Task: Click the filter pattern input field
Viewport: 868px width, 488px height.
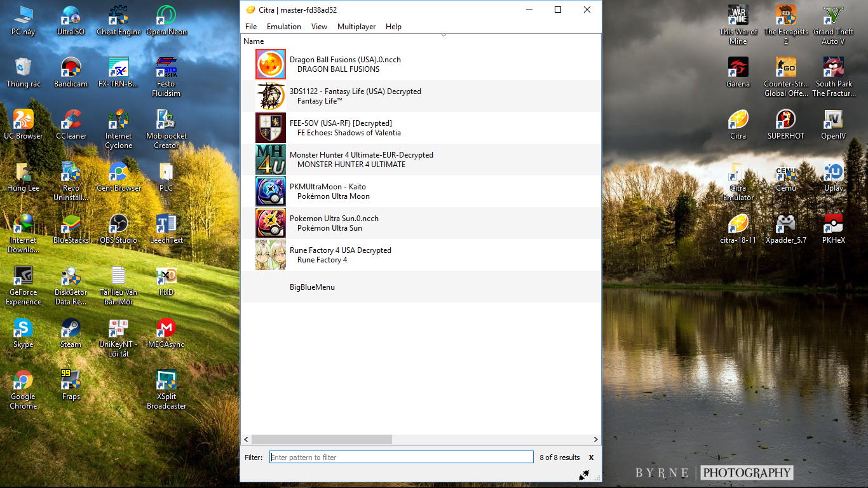Action: click(x=402, y=457)
